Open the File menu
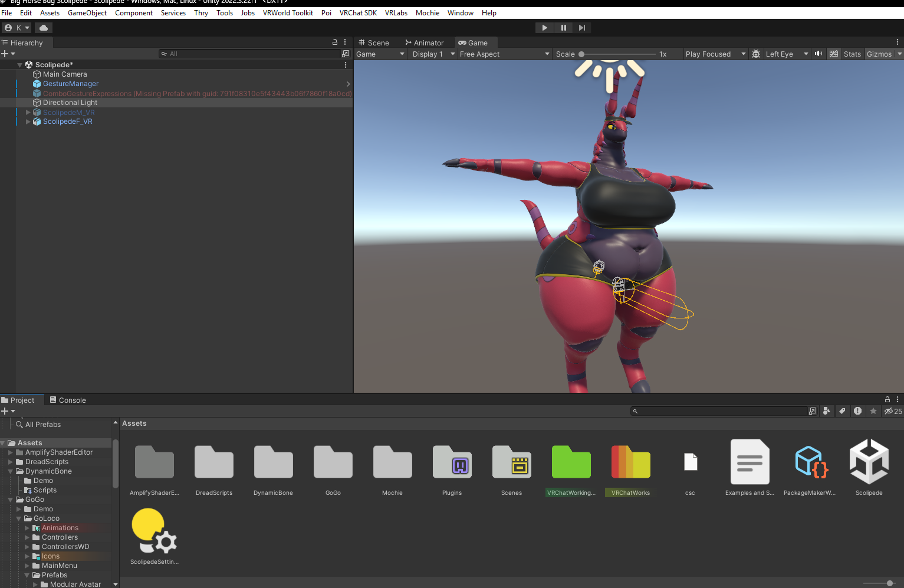 (6, 13)
